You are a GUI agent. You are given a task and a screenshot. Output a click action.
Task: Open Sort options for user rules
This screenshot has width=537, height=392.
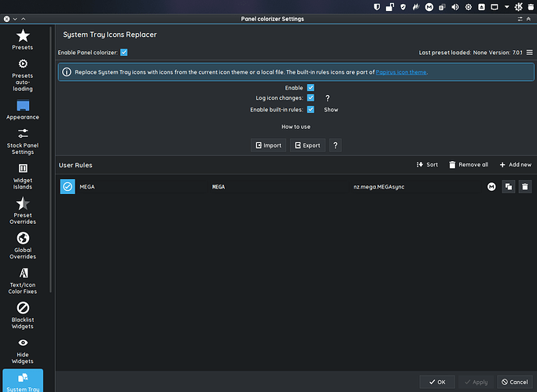point(427,165)
